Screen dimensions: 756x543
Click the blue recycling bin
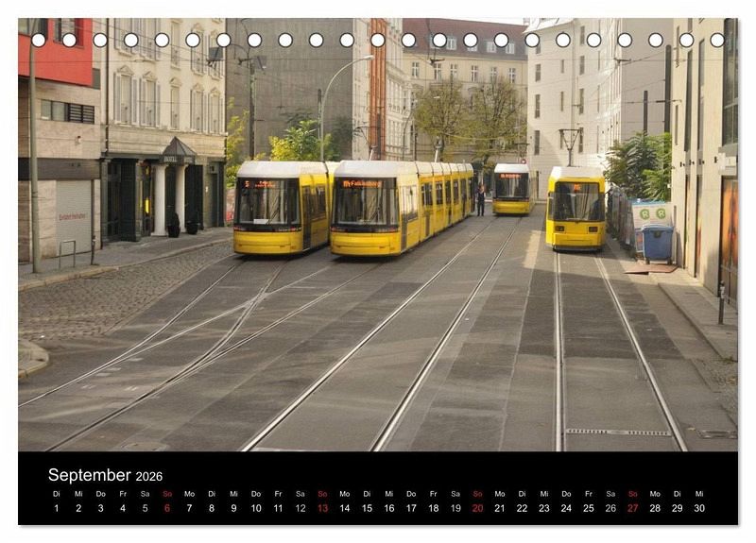pos(658,243)
